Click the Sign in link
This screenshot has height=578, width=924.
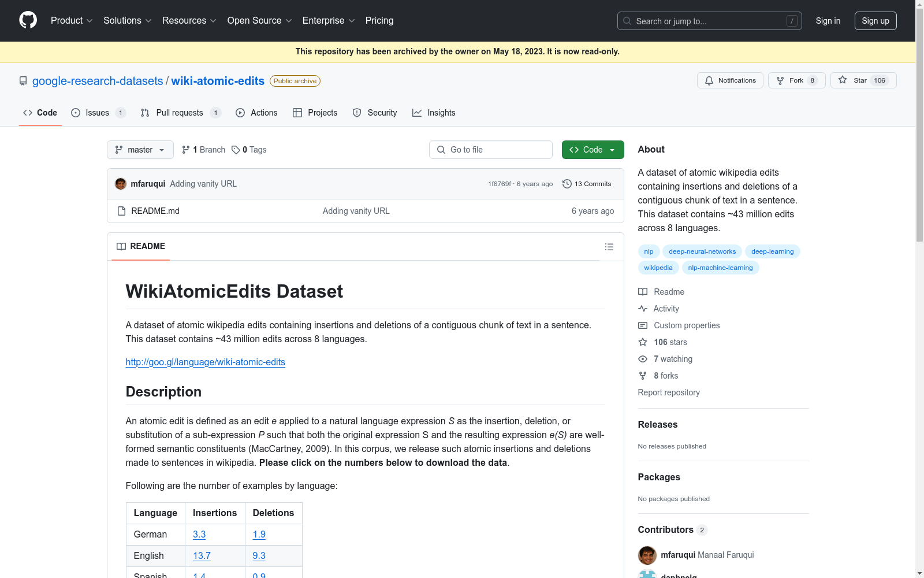[x=828, y=21]
